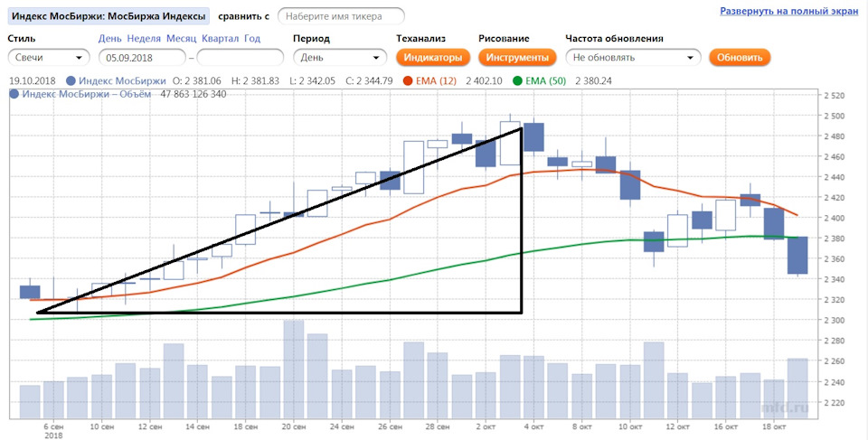Click the 2 402.10 EMA value
This screenshot has width=868, height=440.
point(484,80)
